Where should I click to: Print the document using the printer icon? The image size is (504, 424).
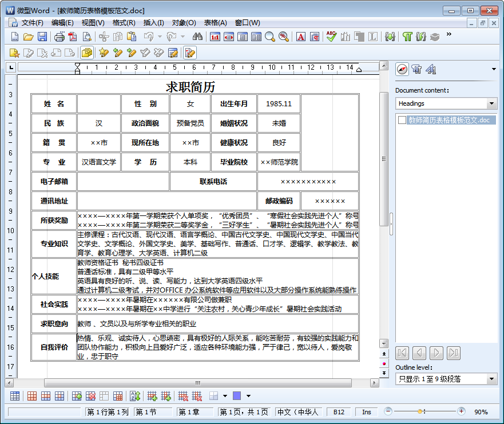[x=59, y=37]
